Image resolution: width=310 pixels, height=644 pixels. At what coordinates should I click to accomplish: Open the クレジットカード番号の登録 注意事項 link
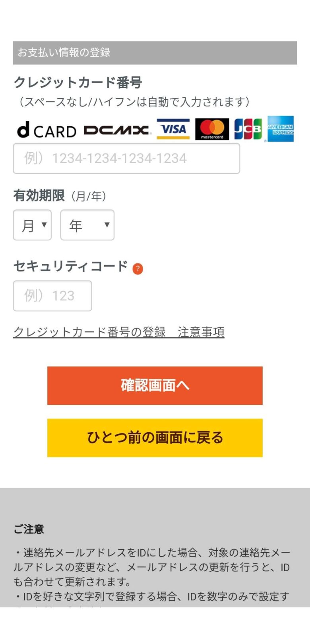[119, 332]
